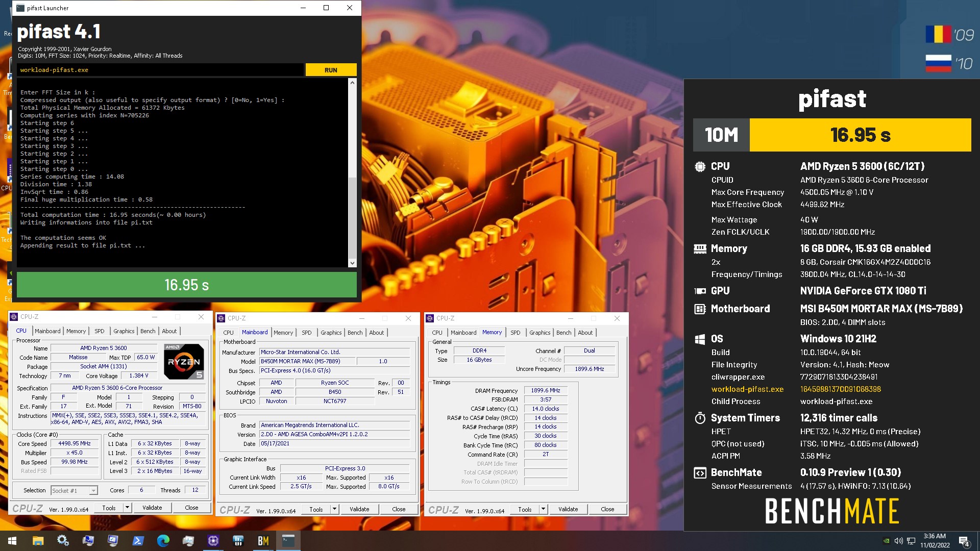Viewport: 980px width, 551px height.
Task: Launch Microsoft Edge from the taskbar
Action: 163,541
